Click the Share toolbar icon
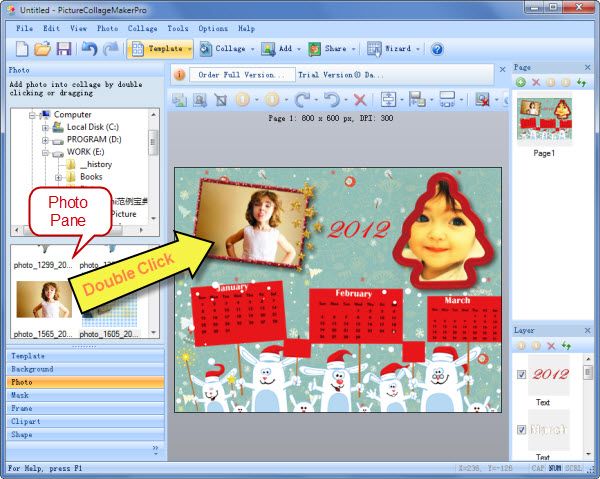600x479 pixels. click(x=315, y=49)
